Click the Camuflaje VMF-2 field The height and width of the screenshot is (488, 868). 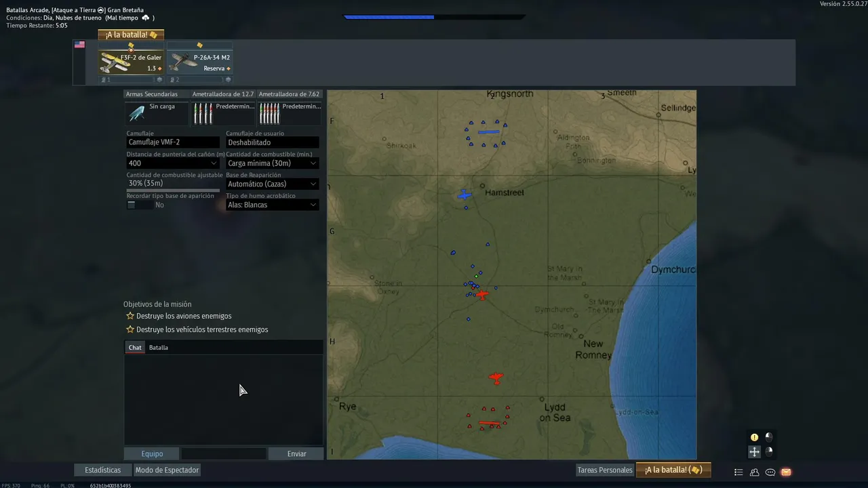173,142
